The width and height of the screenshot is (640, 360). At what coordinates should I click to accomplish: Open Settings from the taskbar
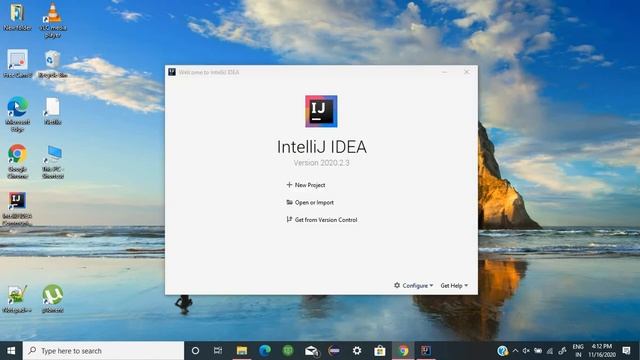[357, 351]
